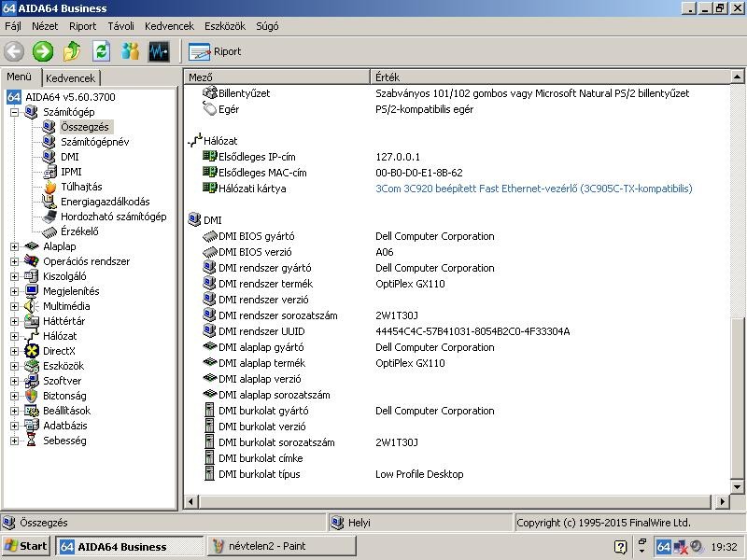
Task: Click the DirectX tree icon
Action: [x=32, y=351]
